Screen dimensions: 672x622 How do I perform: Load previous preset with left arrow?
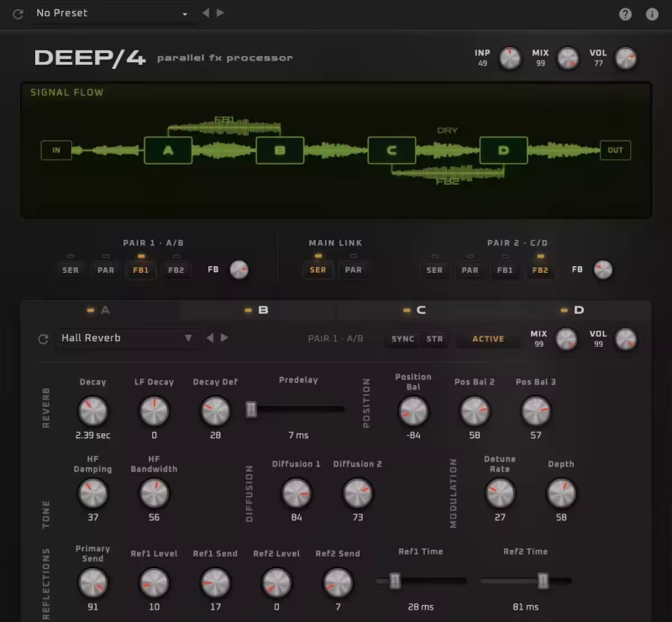(x=206, y=13)
